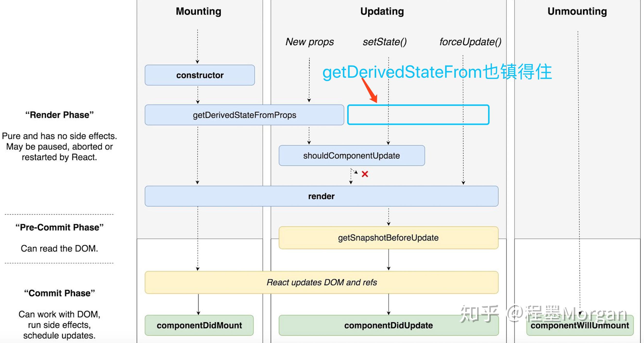Select the render lifecycle box
The width and height of the screenshot is (644, 343).
321,196
